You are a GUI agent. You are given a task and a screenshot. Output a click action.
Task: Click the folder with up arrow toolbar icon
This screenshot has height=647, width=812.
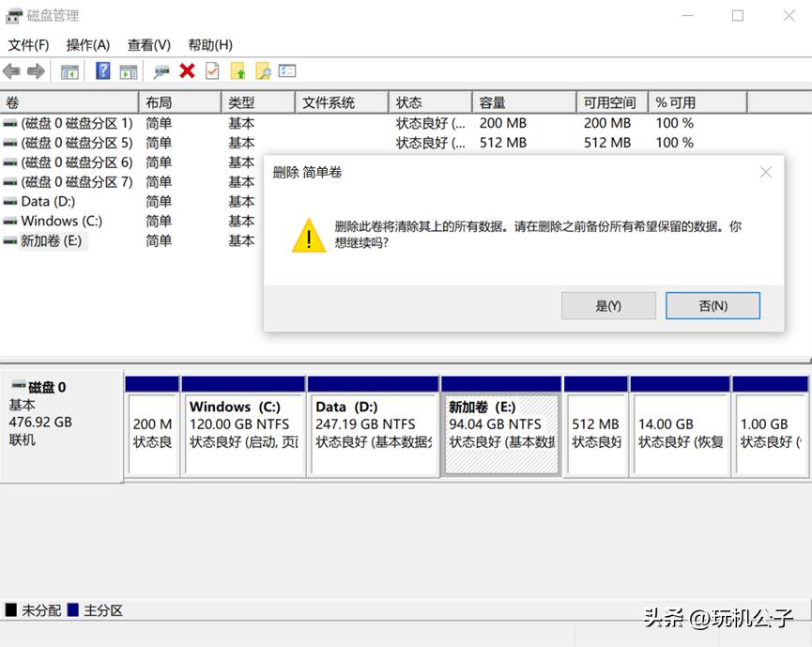point(237,70)
